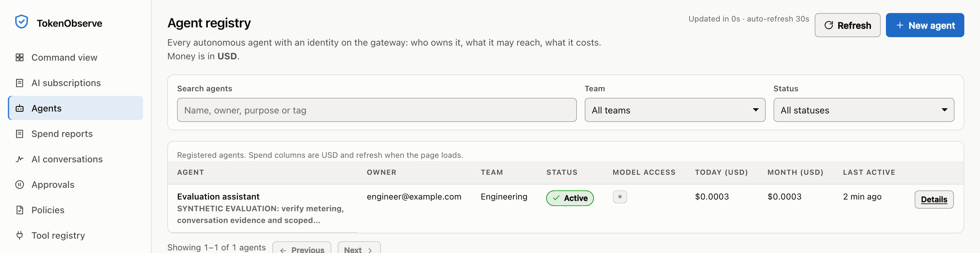
Task: Click the Tool registry plug icon
Action: tap(19, 235)
